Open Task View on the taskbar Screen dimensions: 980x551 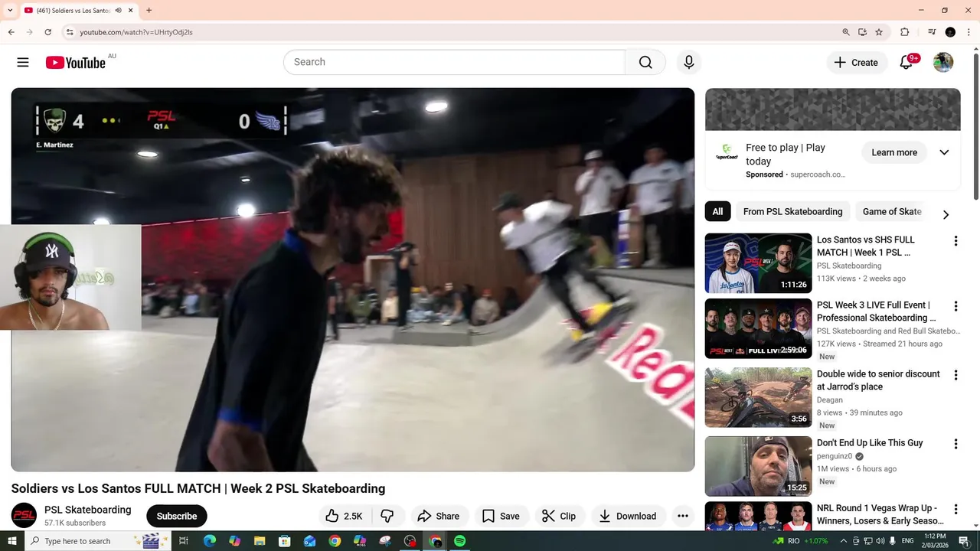pos(184,541)
